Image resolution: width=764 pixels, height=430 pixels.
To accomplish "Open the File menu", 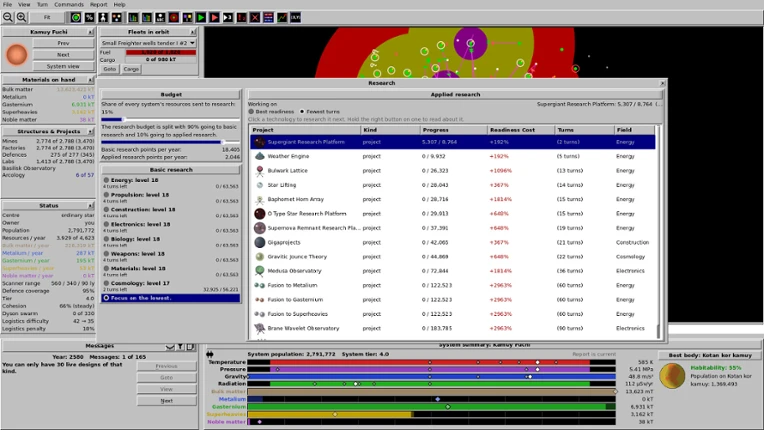I will [7, 4].
